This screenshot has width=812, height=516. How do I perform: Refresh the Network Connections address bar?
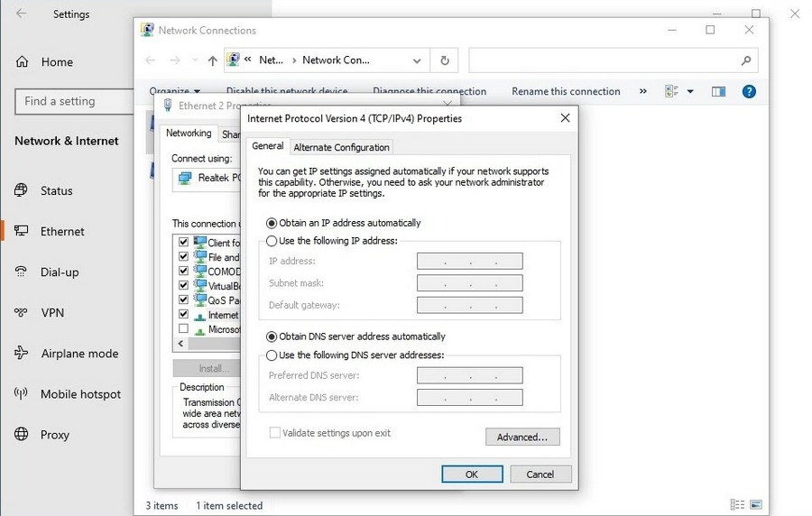(444, 60)
